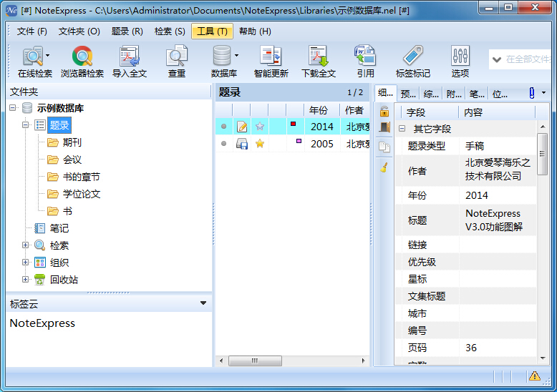Collapse the 示例数据库 root node
This screenshot has width=557, height=392.
tap(13, 107)
